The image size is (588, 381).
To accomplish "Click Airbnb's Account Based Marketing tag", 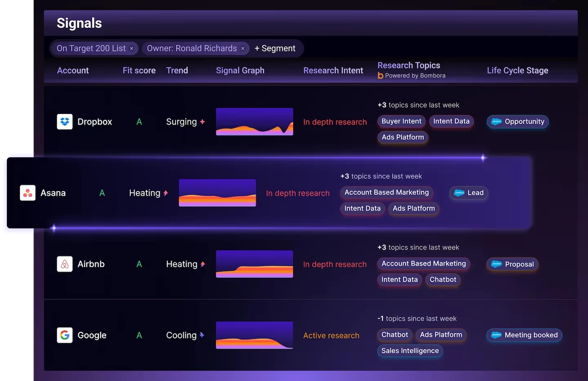I will (x=423, y=263).
